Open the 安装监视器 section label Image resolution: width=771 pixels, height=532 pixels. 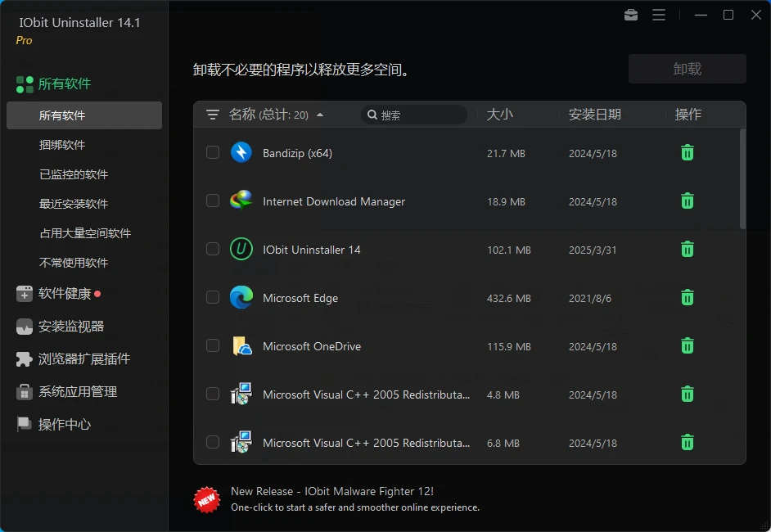click(71, 327)
